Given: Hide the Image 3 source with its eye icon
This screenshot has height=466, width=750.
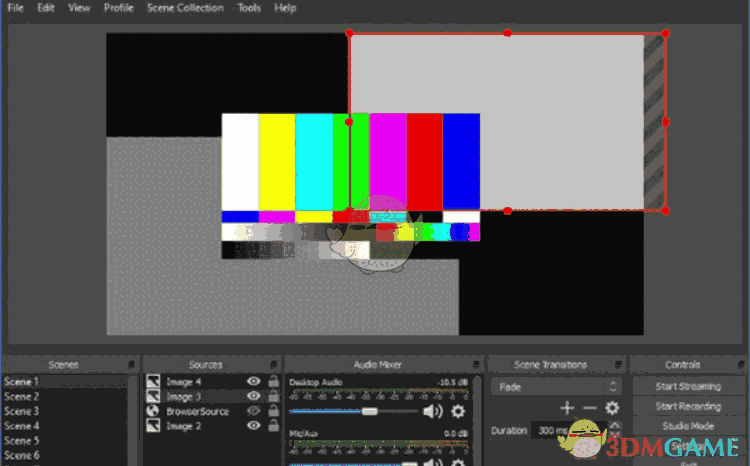Looking at the screenshot, I should tap(254, 396).
